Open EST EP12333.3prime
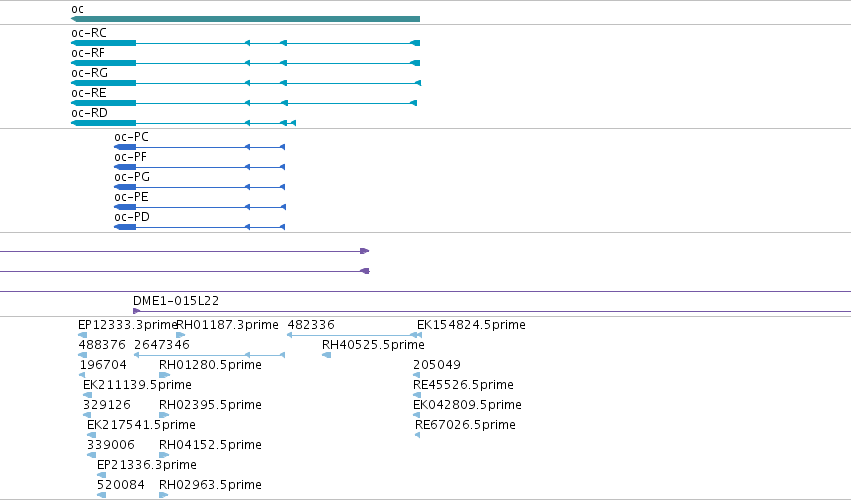 [x=128, y=325]
